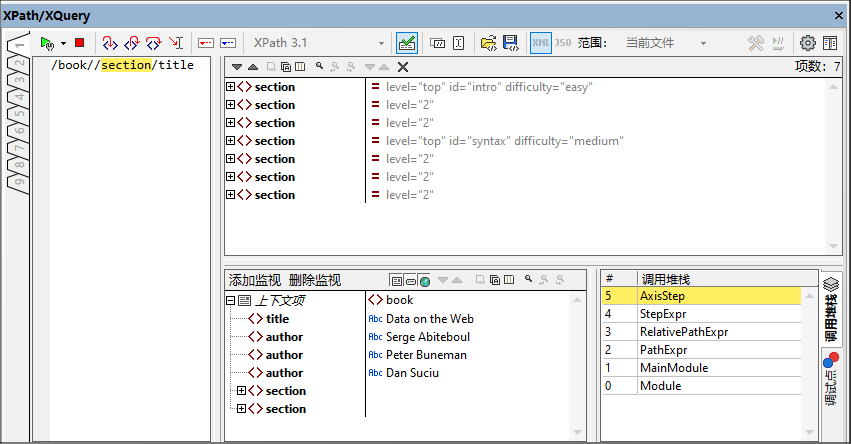Toggle the JSO mode button
The height and width of the screenshot is (444, 851).
click(563, 43)
